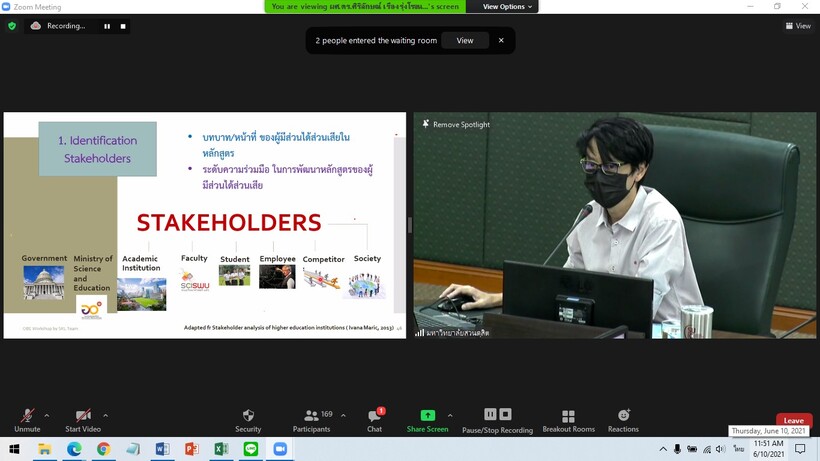This screenshot has width=820, height=461.
Task: Leave the meeting
Action: coord(793,420)
